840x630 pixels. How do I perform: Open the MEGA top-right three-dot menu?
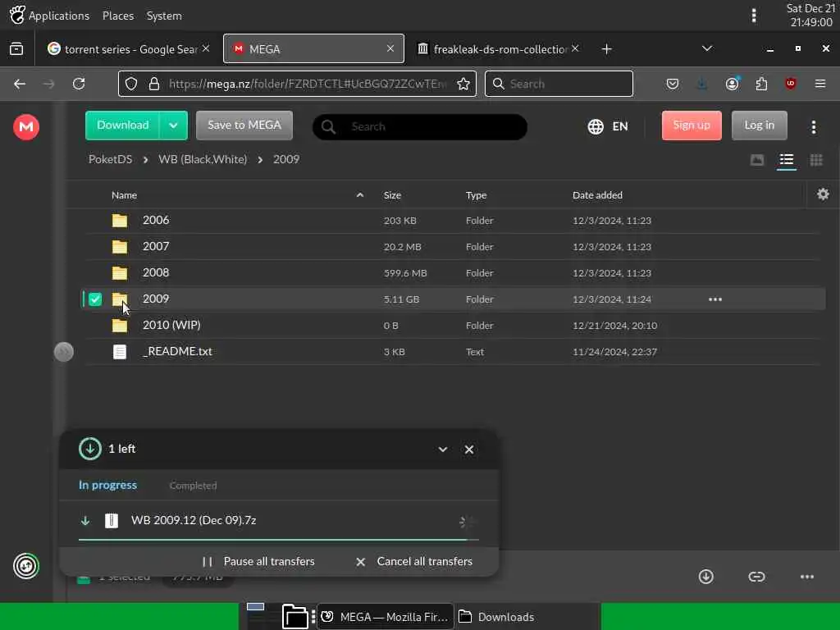click(814, 127)
